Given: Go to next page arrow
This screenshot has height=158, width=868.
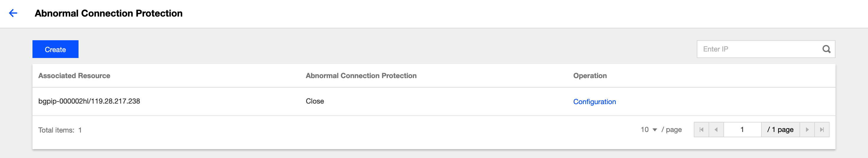Looking at the screenshot, I should coord(807,130).
